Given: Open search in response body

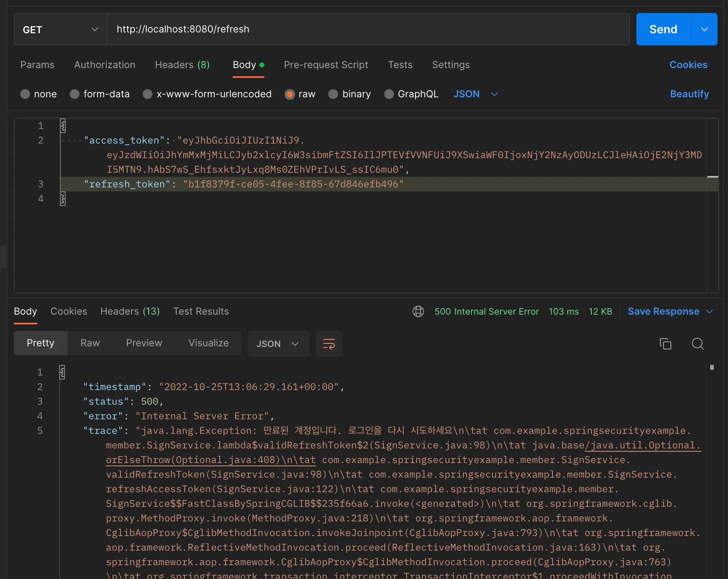Looking at the screenshot, I should [x=698, y=344].
